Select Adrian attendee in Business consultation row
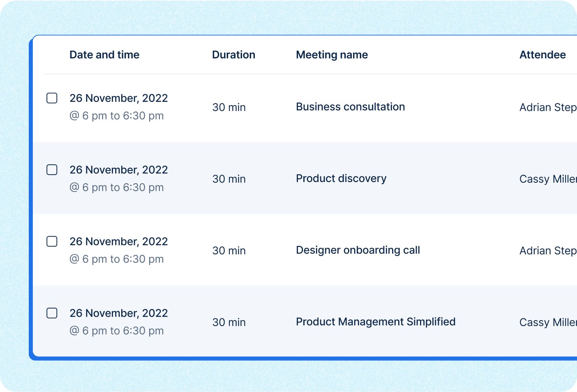This screenshot has height=392, width=577. 548,108
